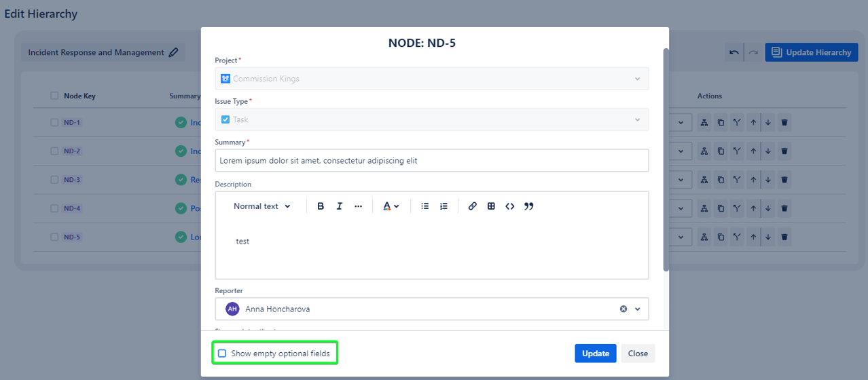Screen dimensions: 868x380
Task: Delete the ND-1 node with trash icon
Action: tap(784, 123)
